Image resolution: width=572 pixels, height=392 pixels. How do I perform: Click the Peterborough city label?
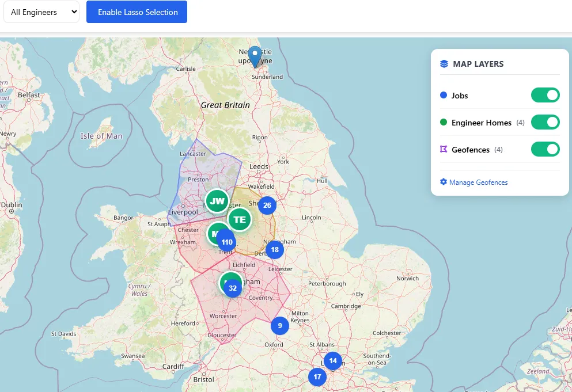(x=327, y=284)
